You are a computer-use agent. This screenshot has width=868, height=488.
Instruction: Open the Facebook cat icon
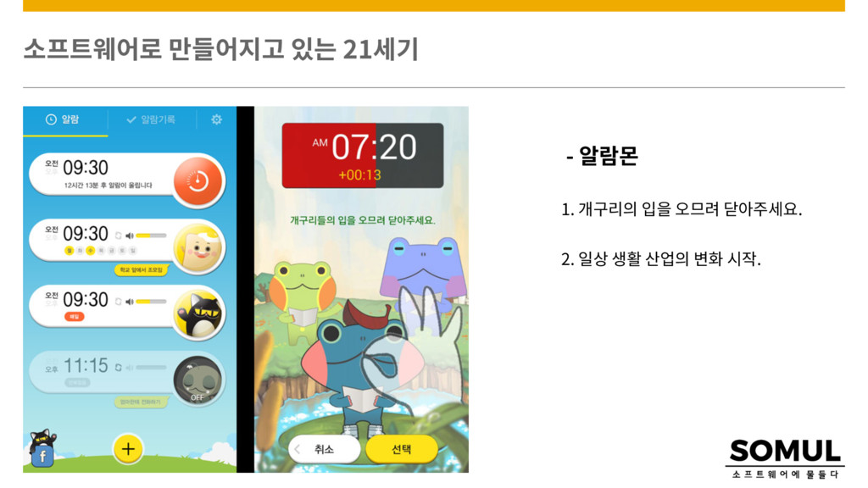tap(42, 449)
